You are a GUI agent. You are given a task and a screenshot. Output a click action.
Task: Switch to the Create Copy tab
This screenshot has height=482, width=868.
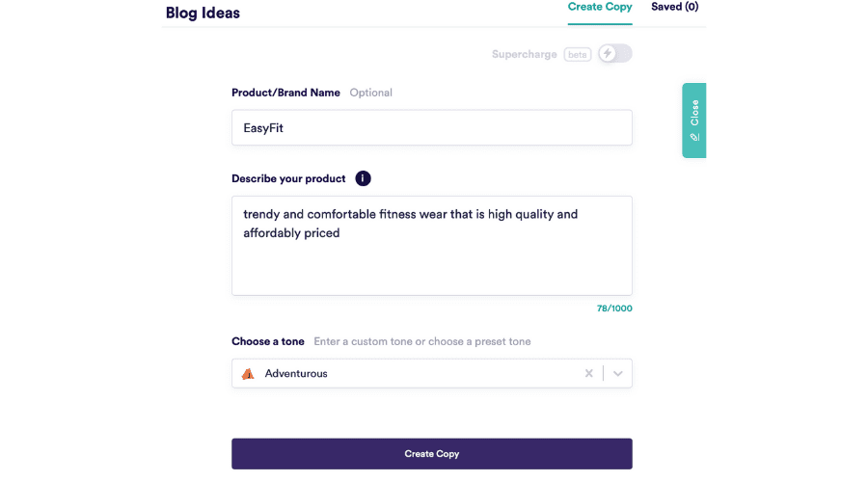point(600,7)
